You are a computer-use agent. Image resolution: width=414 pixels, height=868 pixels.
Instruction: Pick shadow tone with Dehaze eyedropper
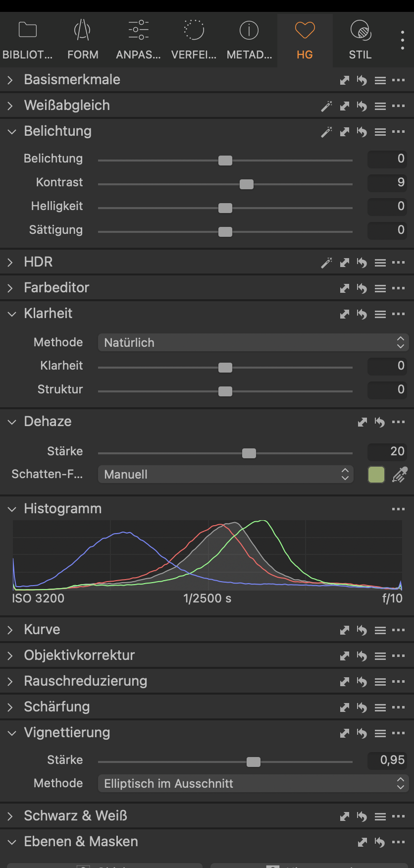400,475
